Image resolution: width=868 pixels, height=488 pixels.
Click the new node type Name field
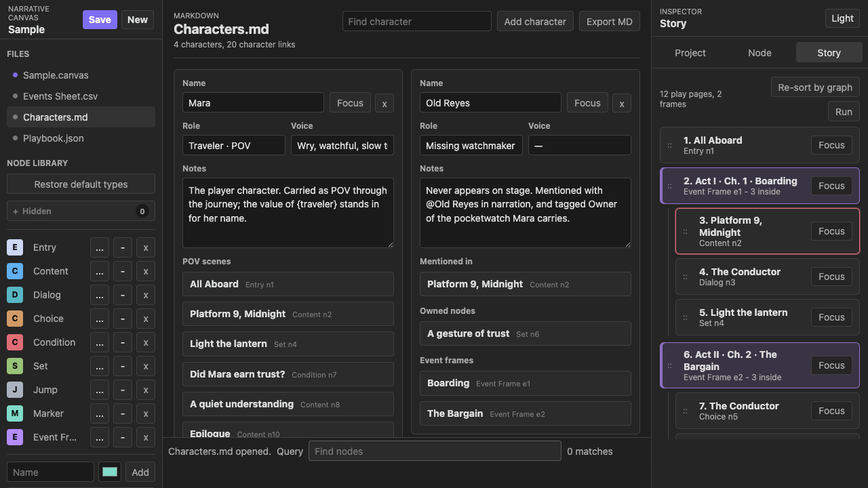pyautogui.click(x=50, y=472)
